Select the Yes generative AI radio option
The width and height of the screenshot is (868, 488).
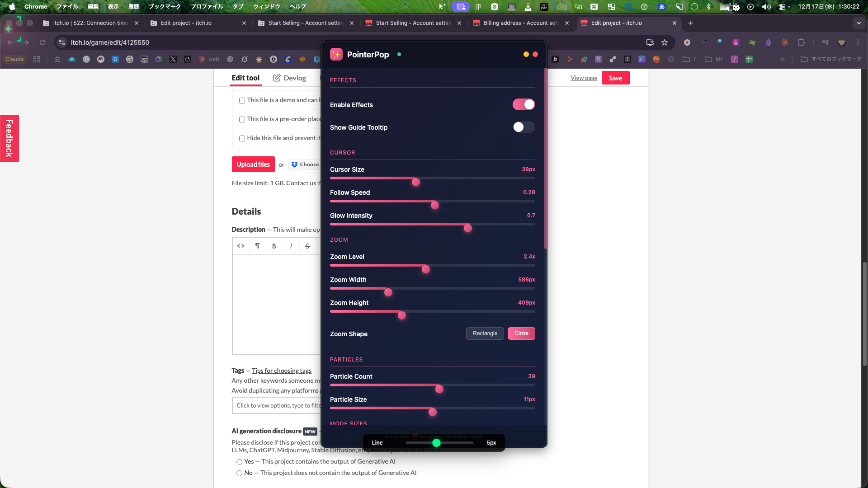pyautogui.click(x=239, y=462)
